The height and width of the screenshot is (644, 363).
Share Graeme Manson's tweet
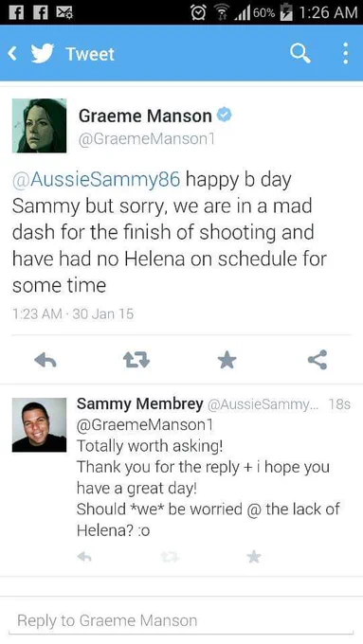click(x=318, y=360)
